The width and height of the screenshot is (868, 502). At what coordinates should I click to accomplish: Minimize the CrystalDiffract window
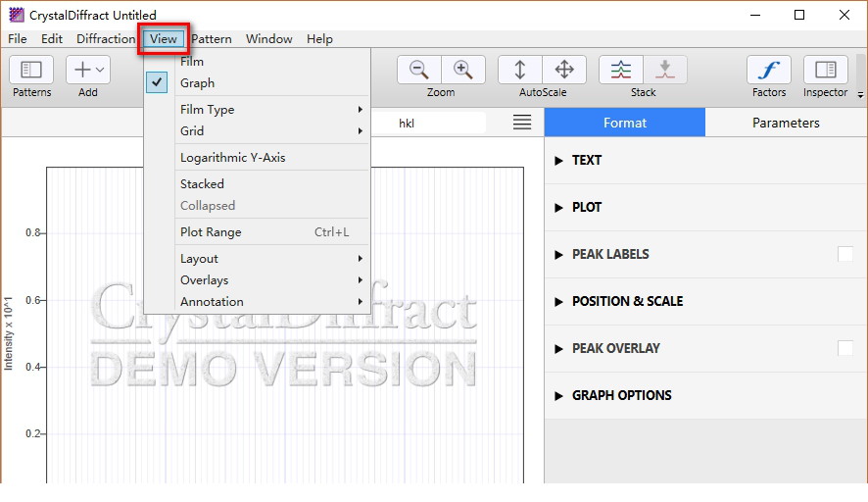click(x=755, y=15)
